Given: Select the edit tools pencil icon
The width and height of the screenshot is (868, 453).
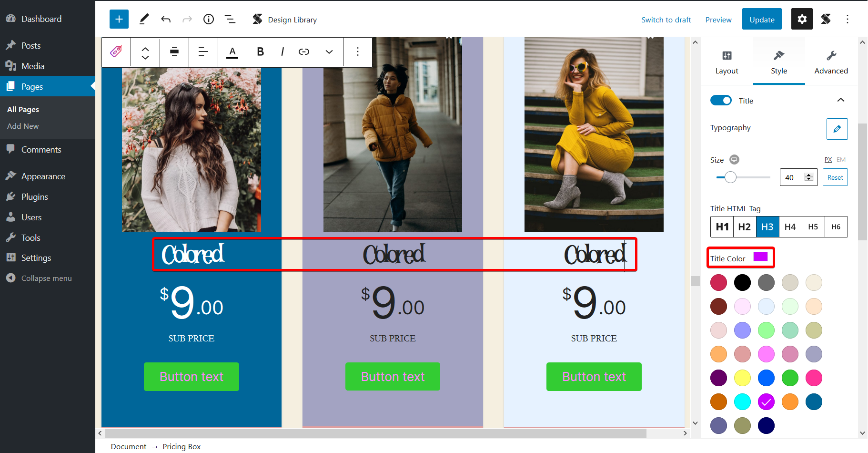Looking at the screenshot, I should click(144, 19).
